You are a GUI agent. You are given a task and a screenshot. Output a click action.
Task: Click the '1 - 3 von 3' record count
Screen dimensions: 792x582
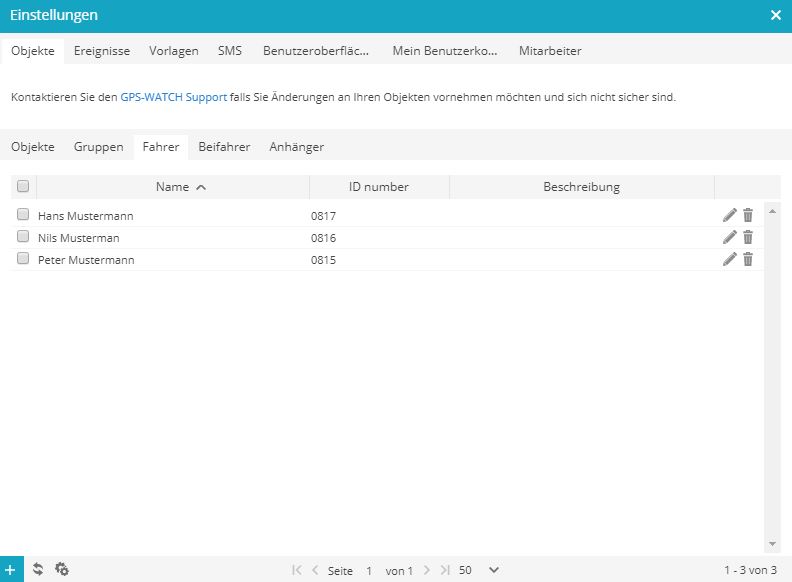point(750,570)
